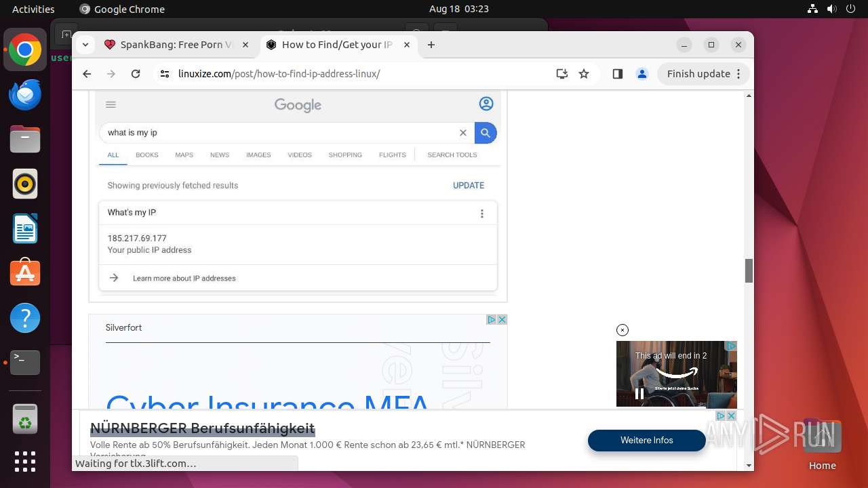Select the FLIGHTS results tab
868x488 pixels.
point(393,155)
